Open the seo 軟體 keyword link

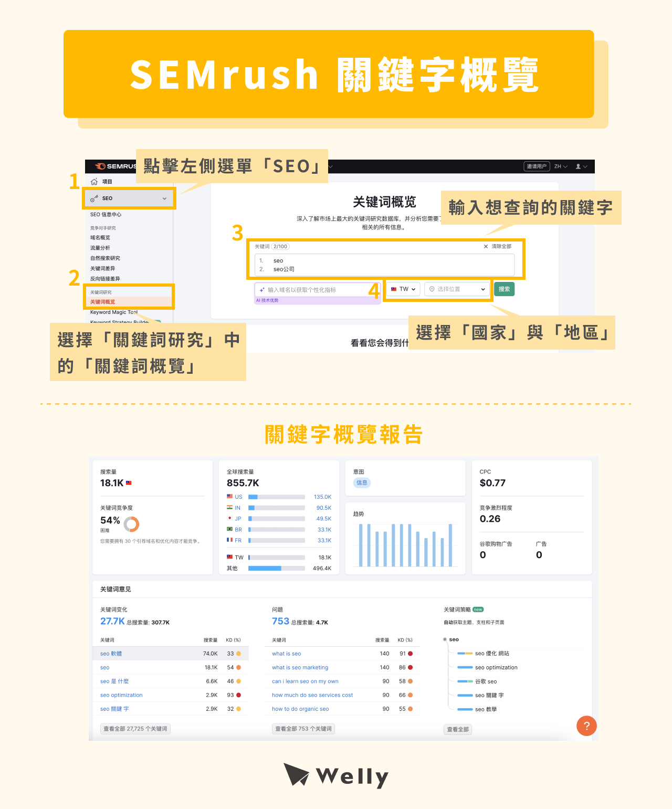pos(111,654)
